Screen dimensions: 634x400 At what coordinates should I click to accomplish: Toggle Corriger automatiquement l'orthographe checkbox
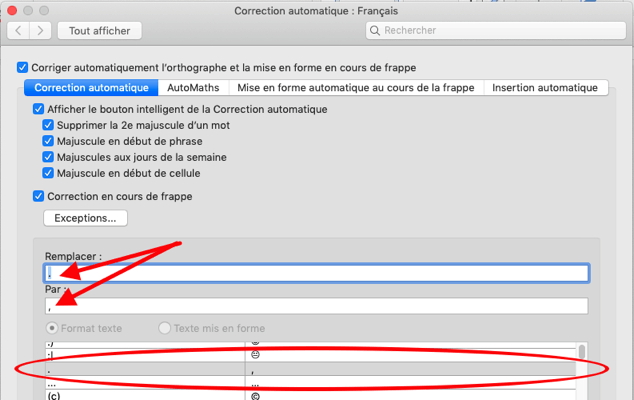[23, 68]
